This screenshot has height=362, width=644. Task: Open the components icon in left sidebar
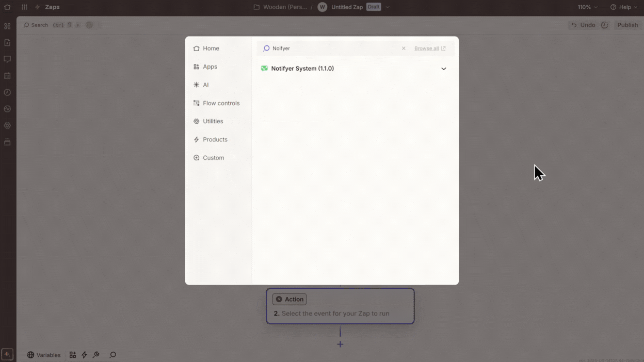click(x=7, y=26)
